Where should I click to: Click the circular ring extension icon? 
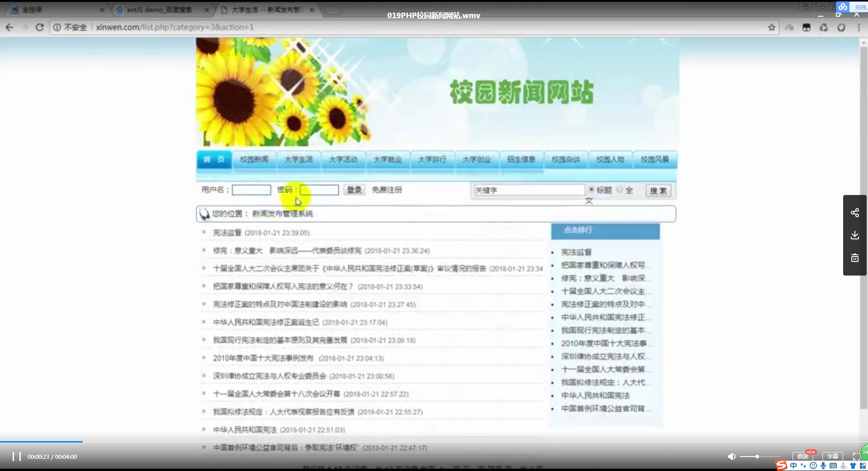pyautogui.click(x=841, y=28)
